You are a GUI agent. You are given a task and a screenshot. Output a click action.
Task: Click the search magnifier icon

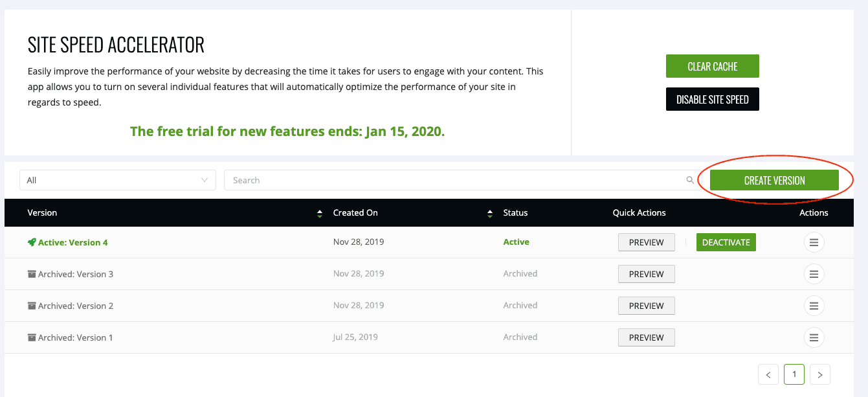pyautogui.click(x=690, y=181)
